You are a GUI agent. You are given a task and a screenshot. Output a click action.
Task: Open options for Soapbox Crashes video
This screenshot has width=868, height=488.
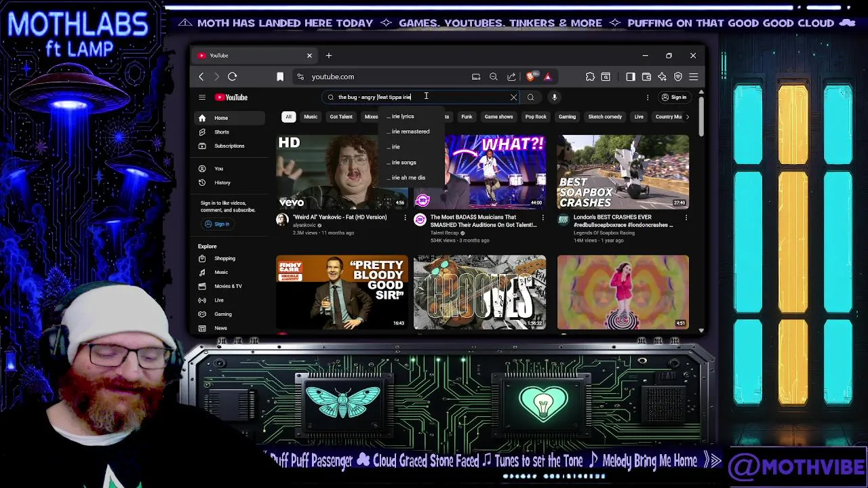point(686,218)
